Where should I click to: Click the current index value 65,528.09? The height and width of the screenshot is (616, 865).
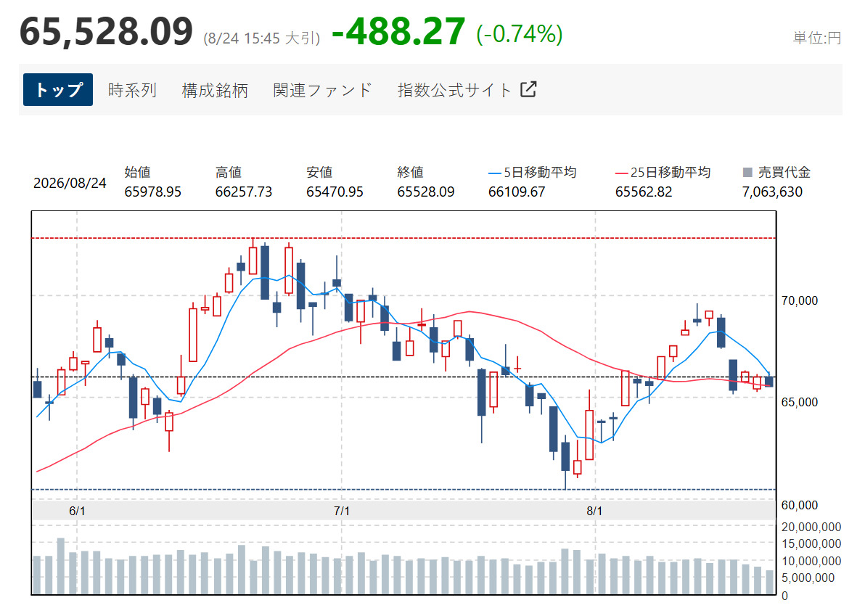point(107,31)
